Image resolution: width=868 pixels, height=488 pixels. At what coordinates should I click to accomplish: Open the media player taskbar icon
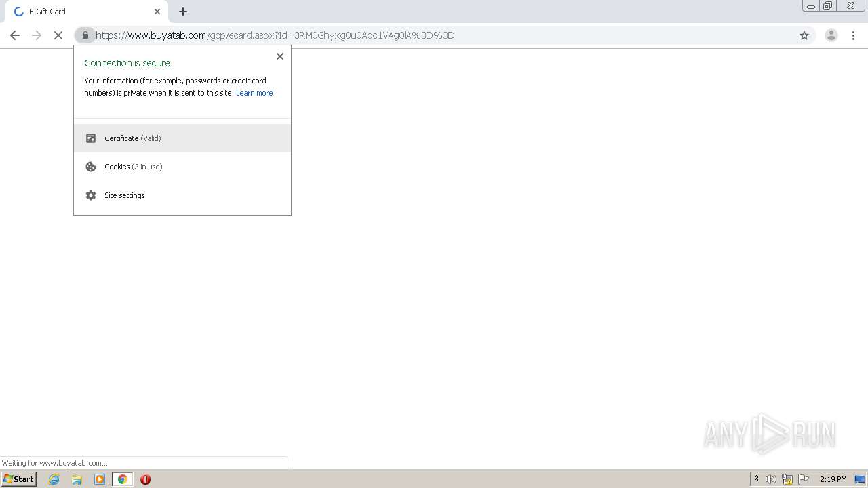pos(100,479)
